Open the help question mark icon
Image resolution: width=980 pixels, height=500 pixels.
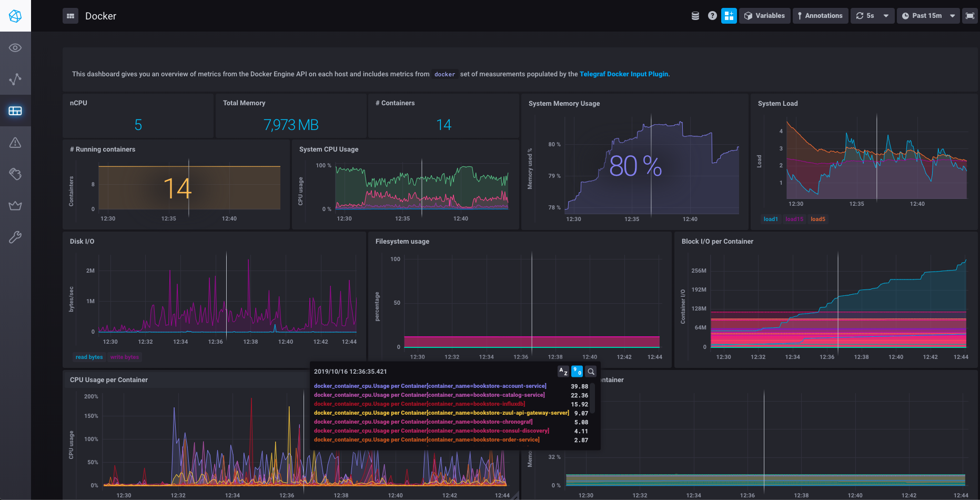click(712, 16)
